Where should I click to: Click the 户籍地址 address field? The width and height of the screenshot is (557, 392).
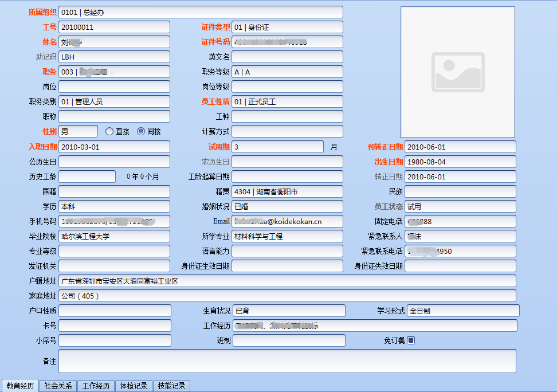point(287,281)
